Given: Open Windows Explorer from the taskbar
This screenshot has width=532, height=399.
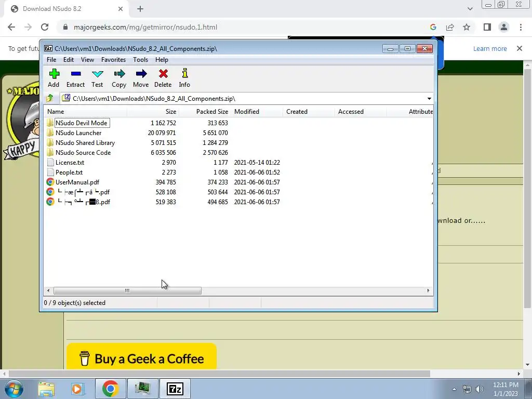Looking at the screenshot, I should [46, 389].
